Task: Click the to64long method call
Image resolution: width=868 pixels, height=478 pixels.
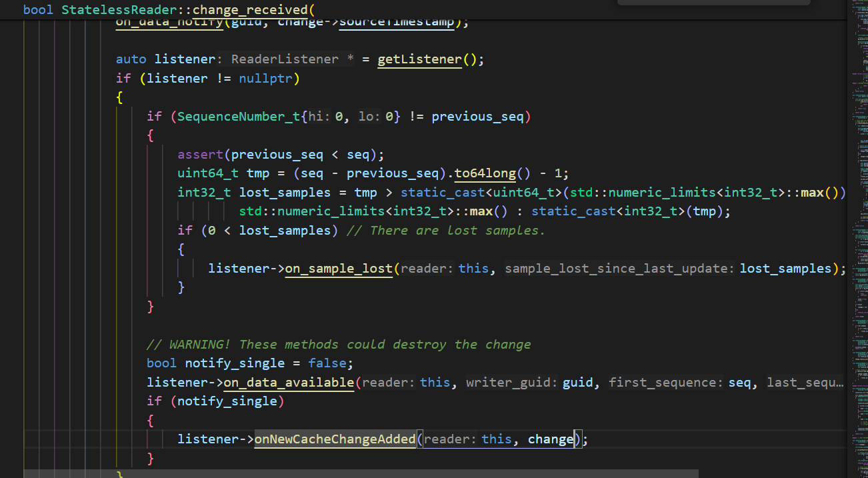Action: click(485, 173)
